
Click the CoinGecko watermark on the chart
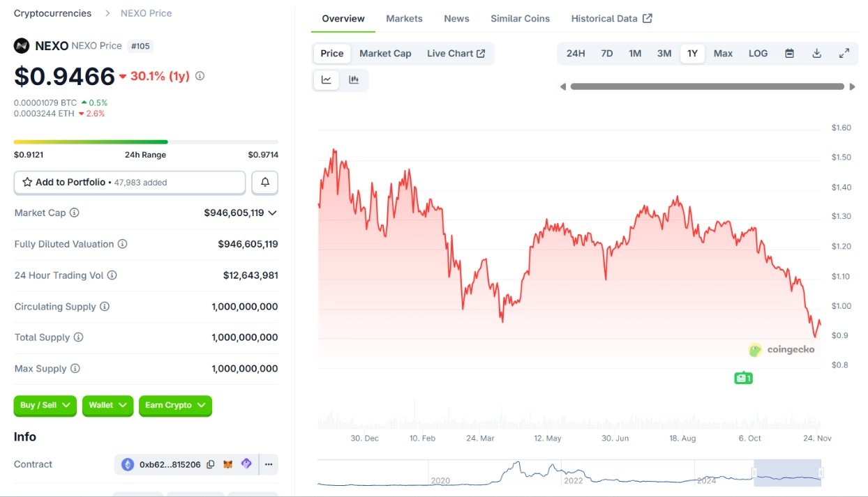coord(783,350)
